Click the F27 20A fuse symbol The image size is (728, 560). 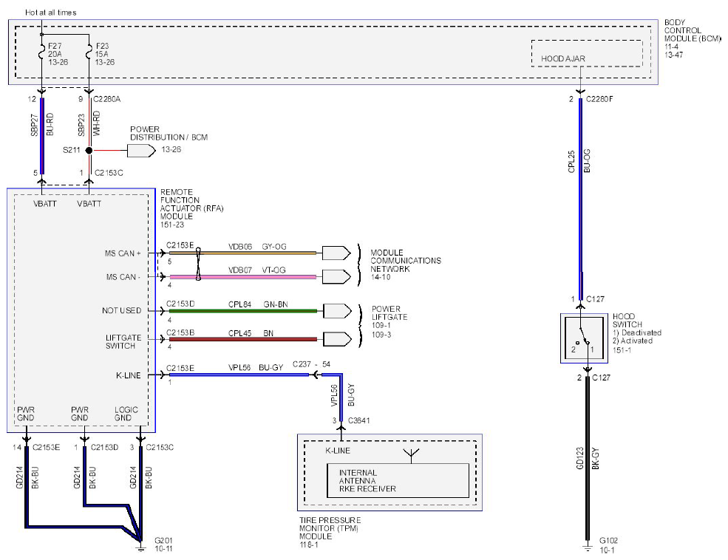[42, 53]
